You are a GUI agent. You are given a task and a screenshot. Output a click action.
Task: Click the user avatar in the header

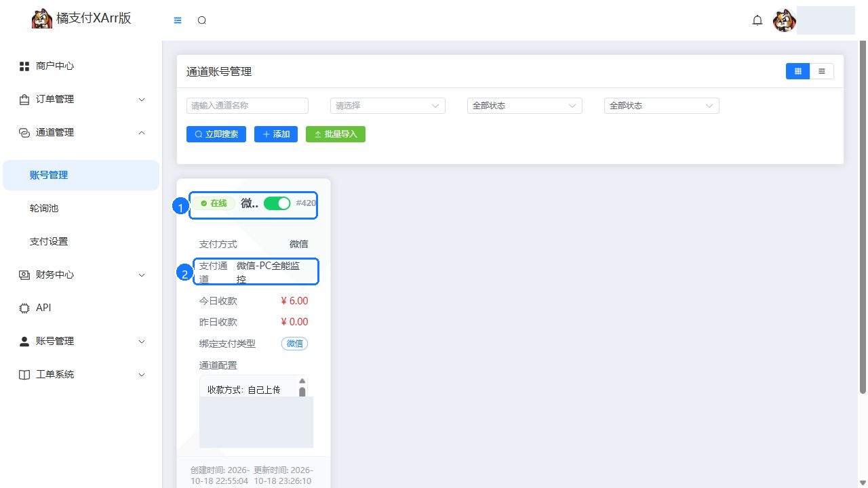point(785,21)
